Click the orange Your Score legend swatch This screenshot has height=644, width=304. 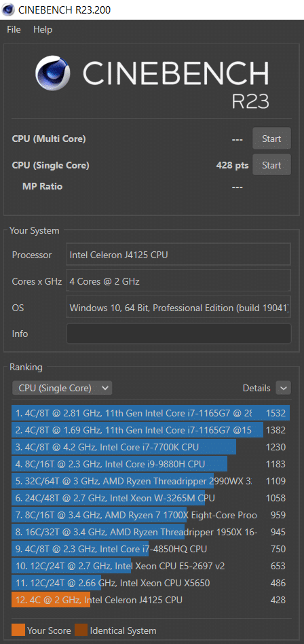[18, 630]
